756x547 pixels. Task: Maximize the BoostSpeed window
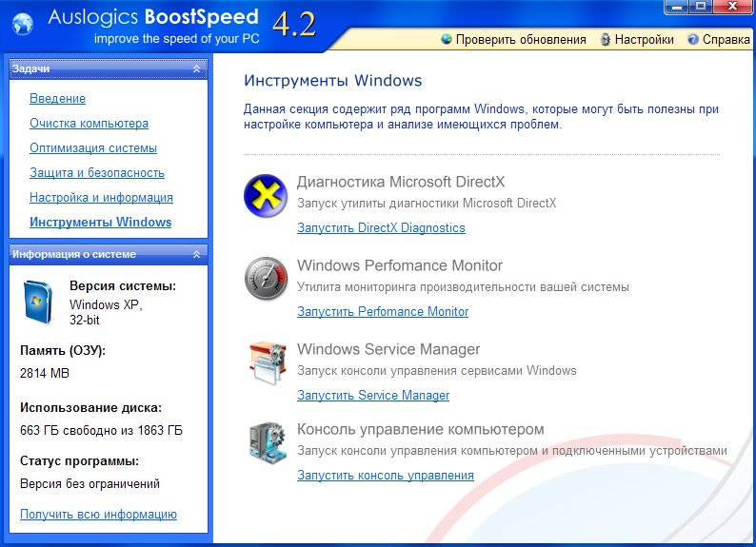[702, 7]
